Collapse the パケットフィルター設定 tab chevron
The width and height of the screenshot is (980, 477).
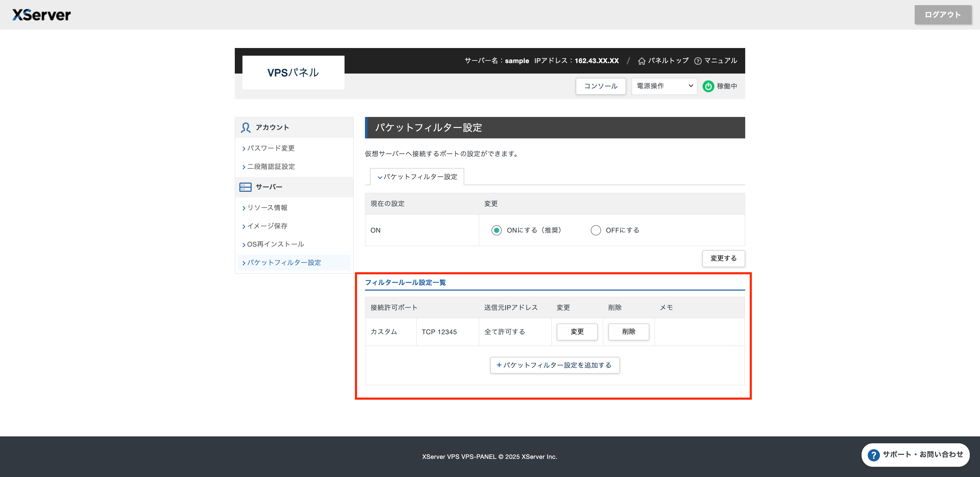(380, 177)
